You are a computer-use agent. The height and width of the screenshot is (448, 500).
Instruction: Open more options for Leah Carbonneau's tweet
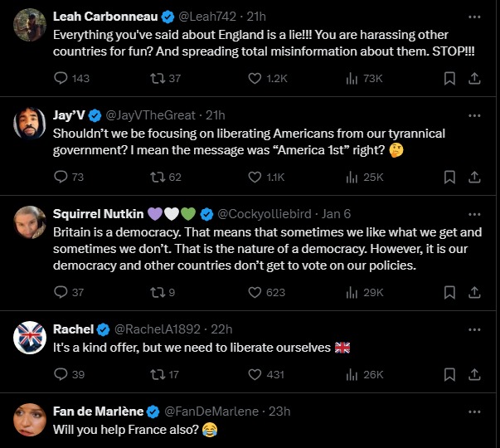click(x=474, y=16)
